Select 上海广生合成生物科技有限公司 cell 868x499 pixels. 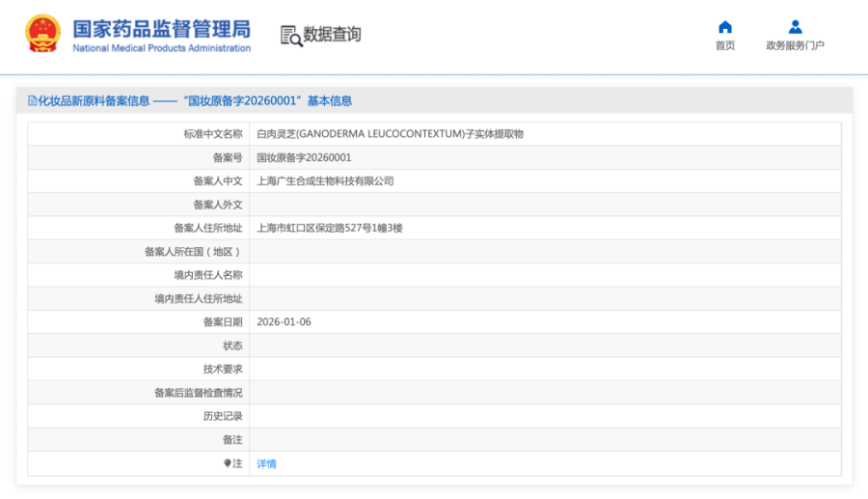325,181
